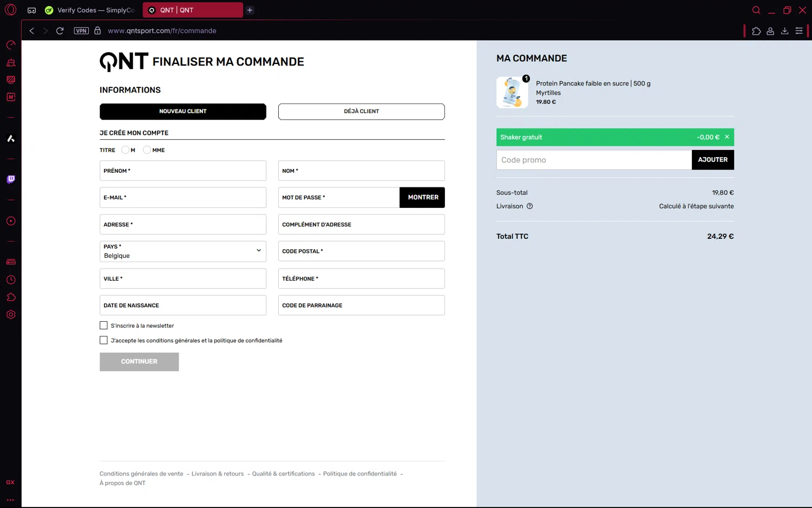812x508 pixels.
Task: Open History clock icon in sidebar
Action: click(x=11, y=280)
